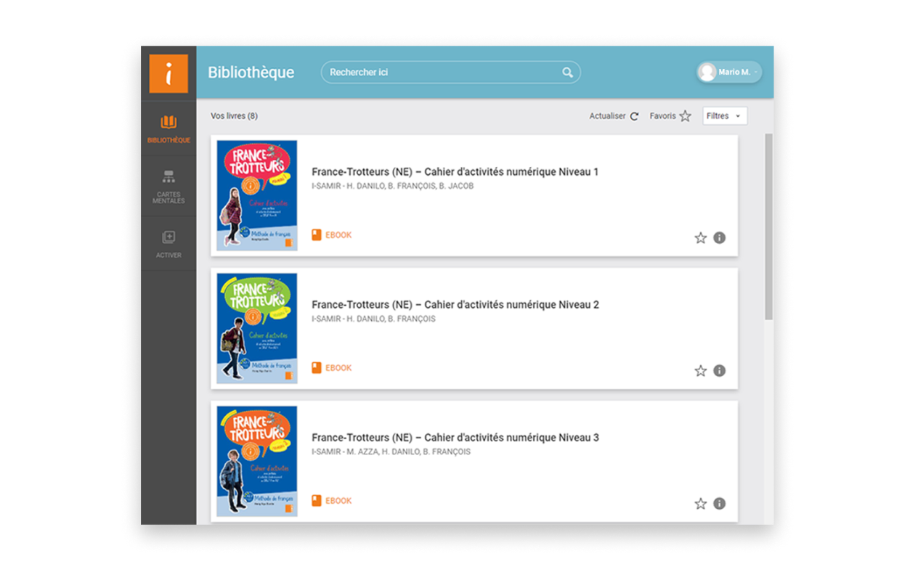Click the orange i logo icon
910x588 pixels.
coord(168,73)
